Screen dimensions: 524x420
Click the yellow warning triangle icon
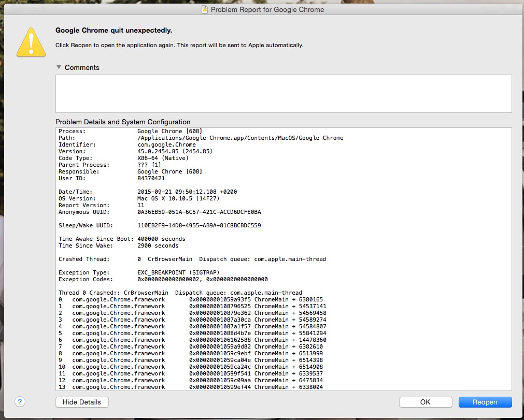32,41
